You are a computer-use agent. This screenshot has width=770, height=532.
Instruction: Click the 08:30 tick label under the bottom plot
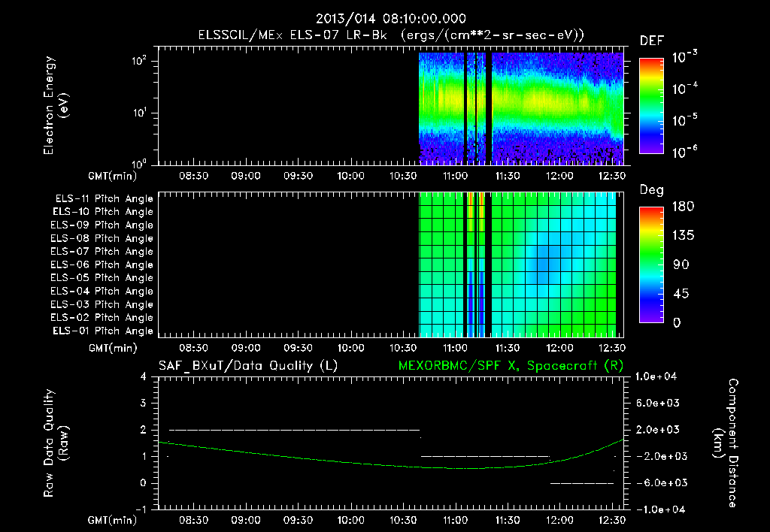193,520
